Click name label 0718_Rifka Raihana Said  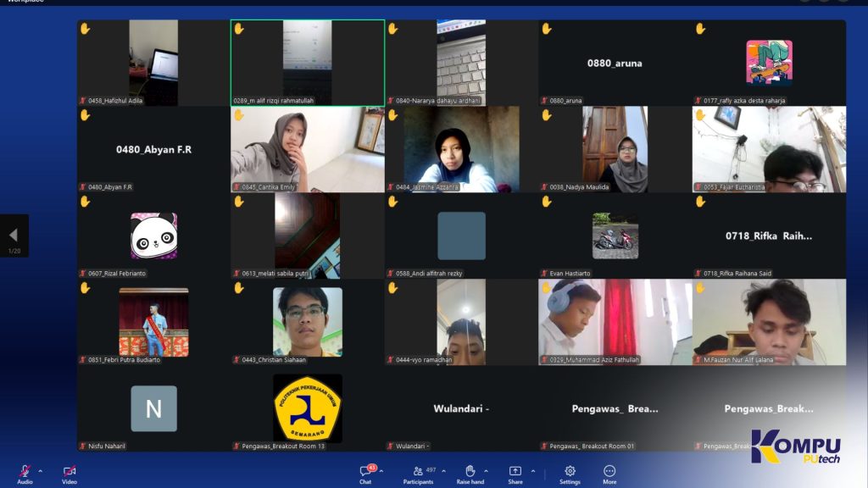[x=737, y=274]
